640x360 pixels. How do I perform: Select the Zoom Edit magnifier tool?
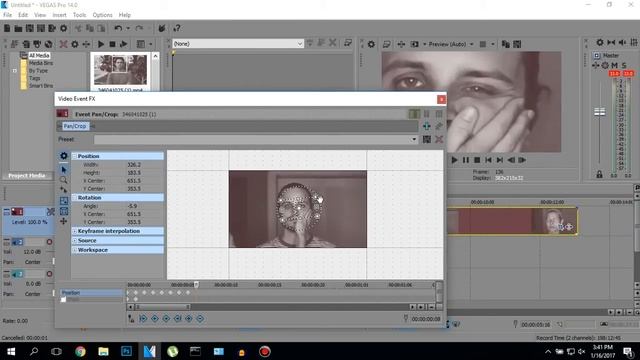64,180
